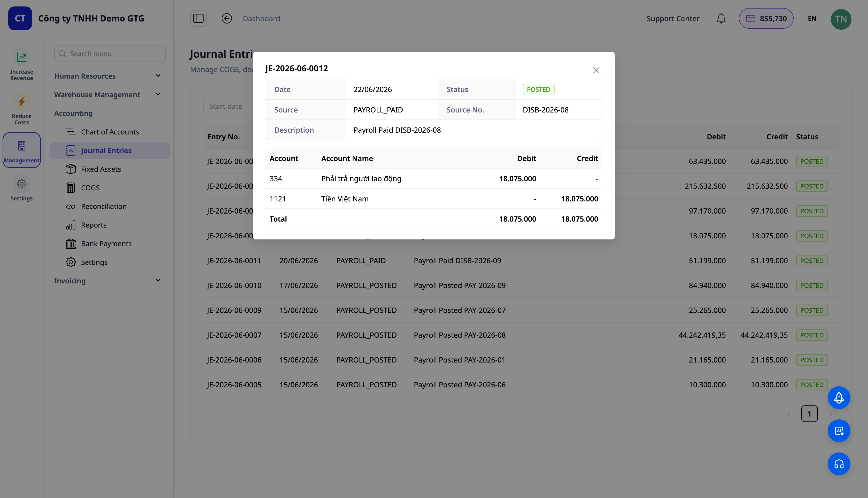Click the Start date filter field
Image resolution: width=868 pixels, height=498 pixels.
tap(228, 106)
